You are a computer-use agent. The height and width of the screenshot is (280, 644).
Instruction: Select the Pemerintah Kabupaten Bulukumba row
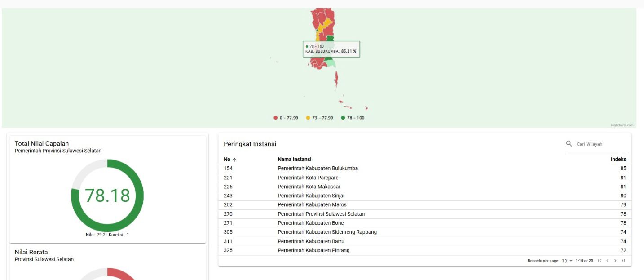(318, 169)
